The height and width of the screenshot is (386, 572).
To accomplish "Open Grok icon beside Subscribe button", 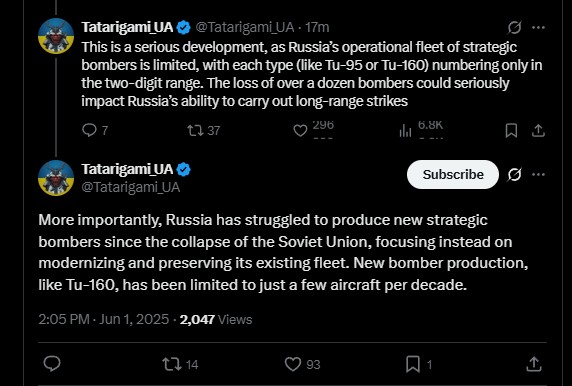I will 514,174.
